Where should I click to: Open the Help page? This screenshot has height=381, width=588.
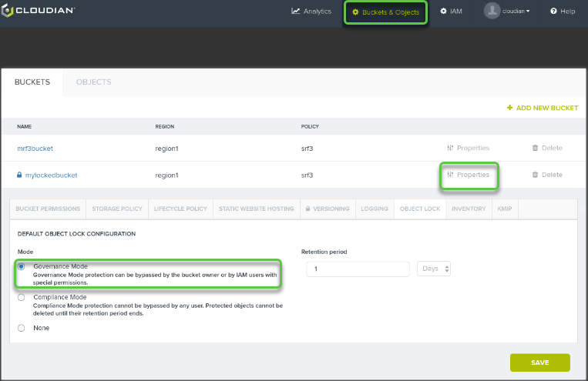tap(563, 12)
